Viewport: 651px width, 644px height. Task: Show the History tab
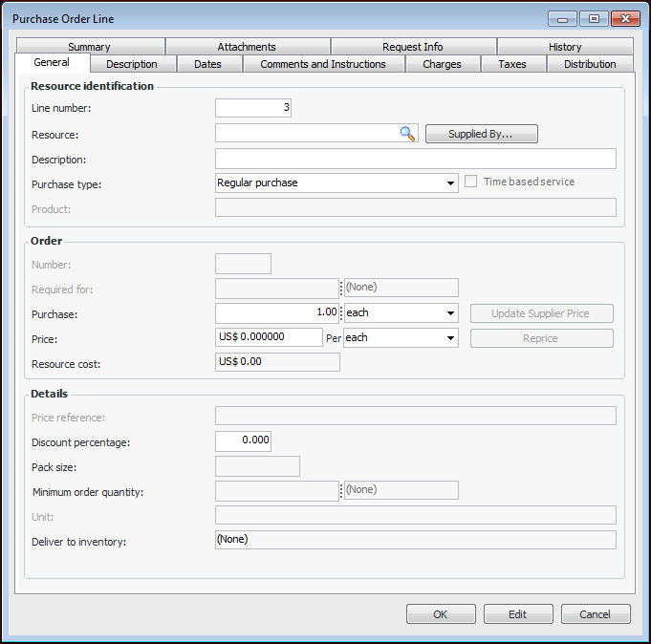click(x=565, y=47)
